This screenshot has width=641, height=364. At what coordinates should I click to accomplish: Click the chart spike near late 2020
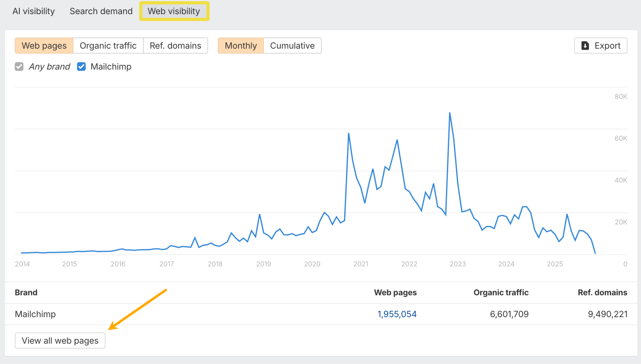349,134
